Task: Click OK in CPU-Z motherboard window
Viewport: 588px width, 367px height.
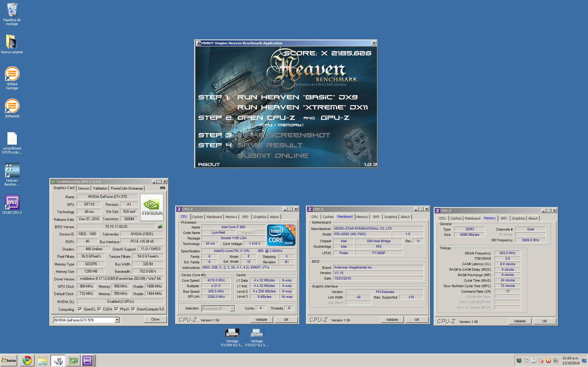Action: 417,320
